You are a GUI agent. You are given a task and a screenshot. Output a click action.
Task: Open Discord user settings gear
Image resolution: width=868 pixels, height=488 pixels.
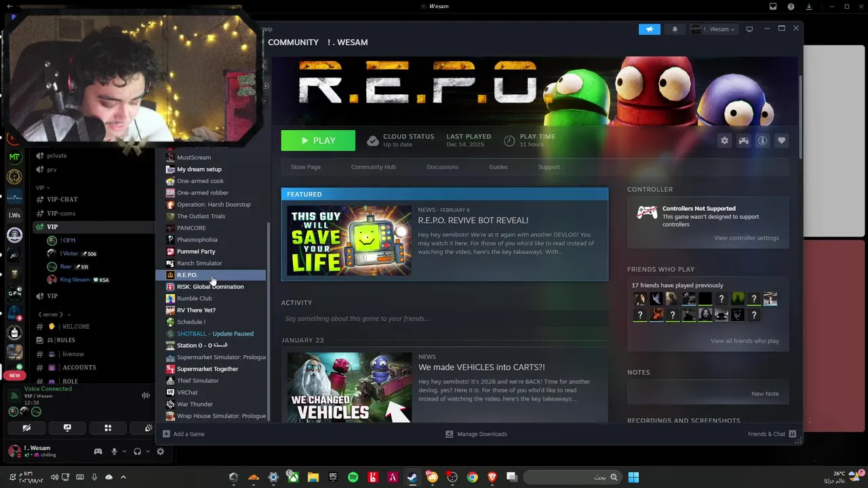pyautogui.click(x=161, y=451)
